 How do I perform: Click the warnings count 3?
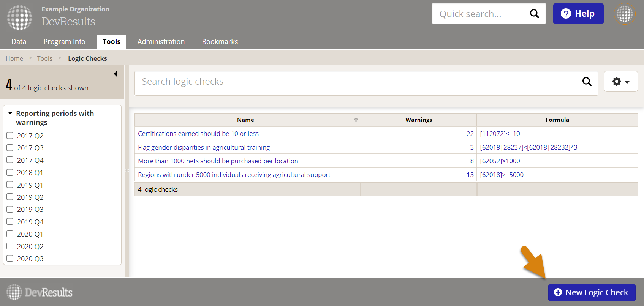472,147
